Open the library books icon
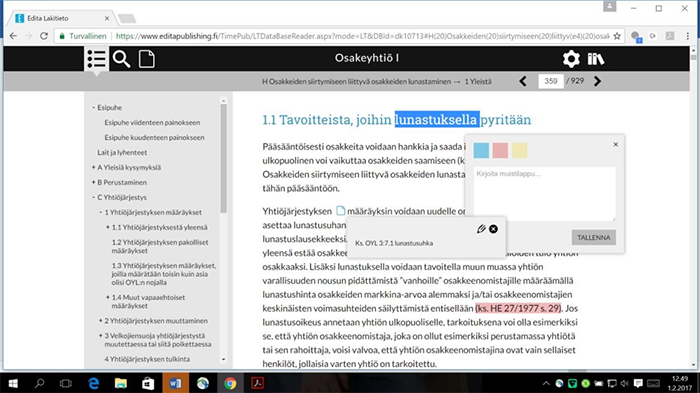700x393 pixels. 596,59
